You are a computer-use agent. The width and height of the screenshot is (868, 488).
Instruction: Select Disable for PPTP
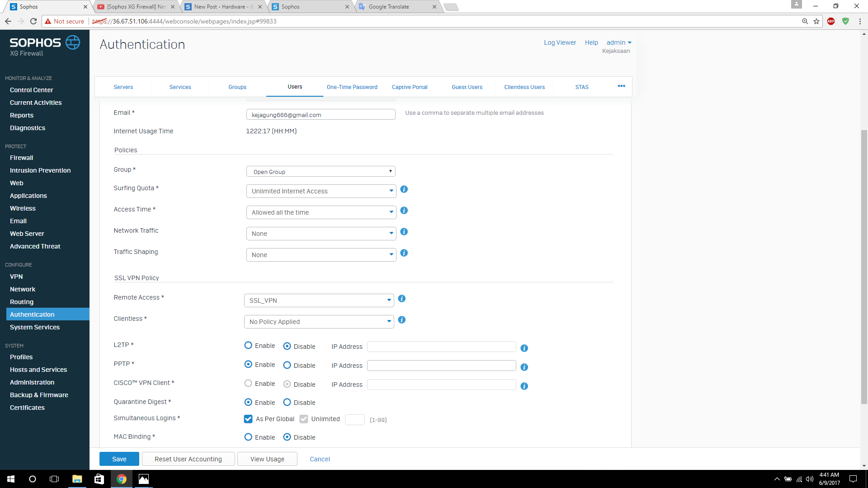point(287,366)
